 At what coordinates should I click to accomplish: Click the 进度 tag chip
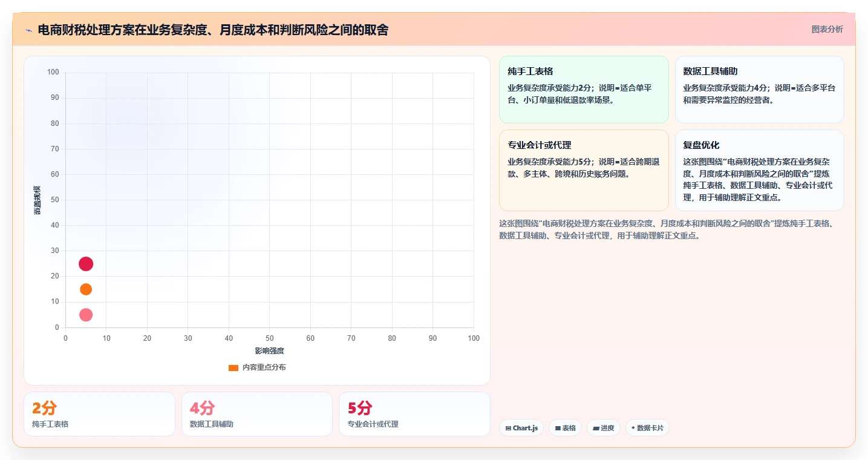click(604, 428)
